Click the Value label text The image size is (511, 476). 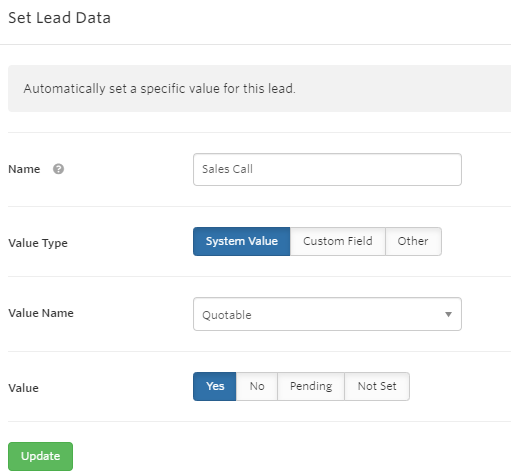[x=23, y=388]
